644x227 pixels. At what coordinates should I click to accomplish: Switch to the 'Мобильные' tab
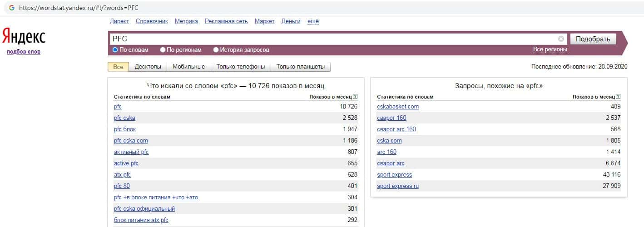(189, 67)
